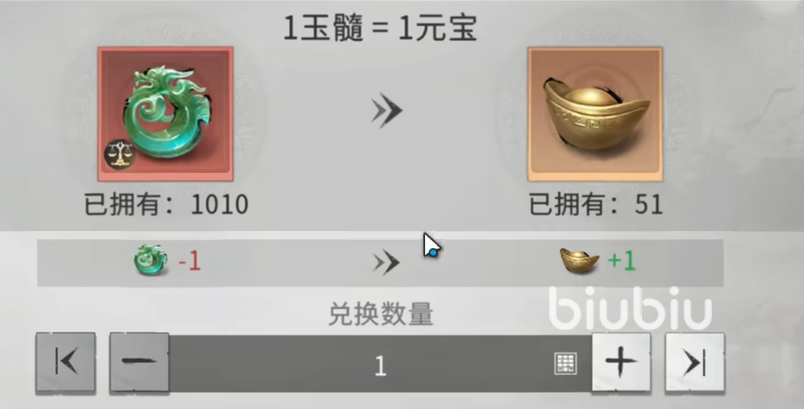Increase exchange quantity with plus button

coord(621,363)
